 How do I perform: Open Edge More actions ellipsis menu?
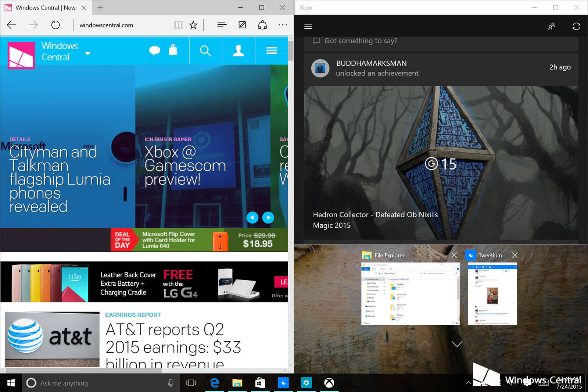pos(283,25)
